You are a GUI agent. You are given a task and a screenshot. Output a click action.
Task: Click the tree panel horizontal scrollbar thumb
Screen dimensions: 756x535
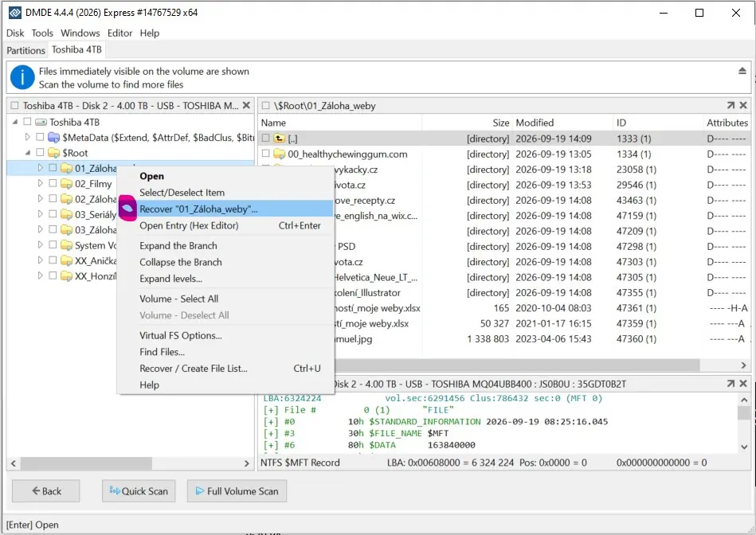(x=87, y=463)
